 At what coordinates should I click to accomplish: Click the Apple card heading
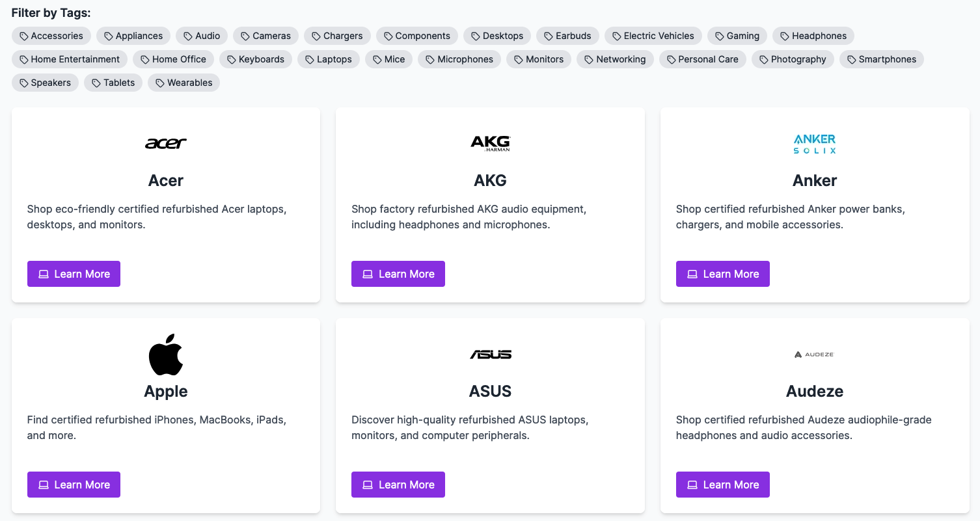tap(166, 391)
